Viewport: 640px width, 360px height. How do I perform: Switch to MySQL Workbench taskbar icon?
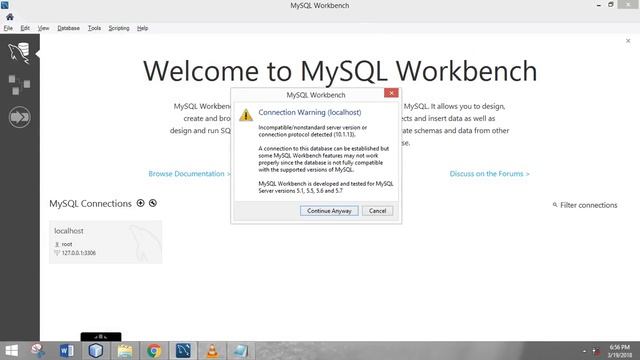183,351
